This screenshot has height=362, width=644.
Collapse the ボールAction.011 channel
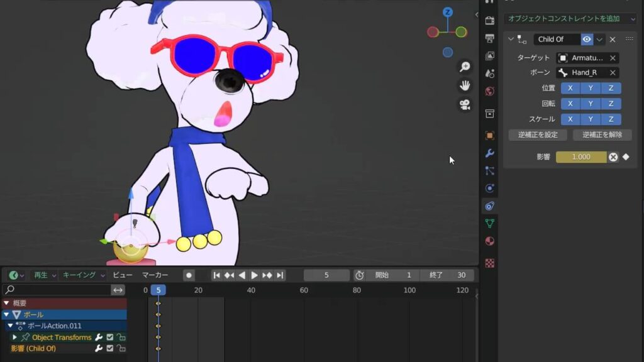(x=10, y=326)
